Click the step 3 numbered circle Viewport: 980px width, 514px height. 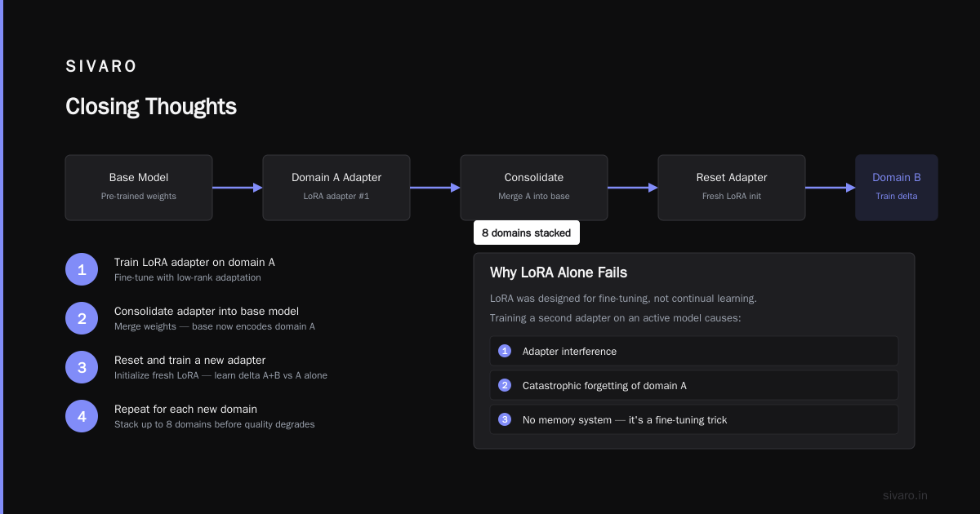click(82, 367)
